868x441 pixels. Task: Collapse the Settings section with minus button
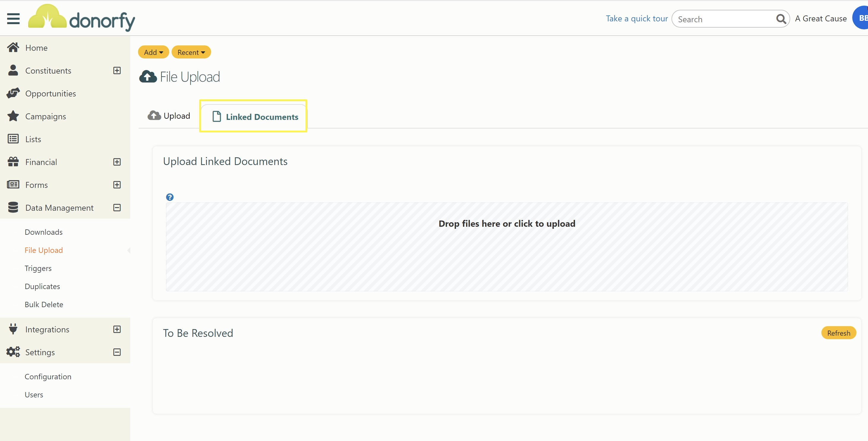(x=117, y=352)
